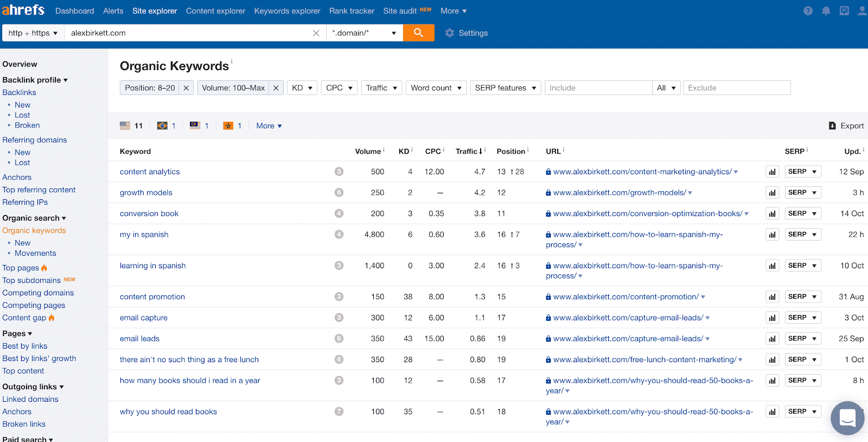Export the organic keywords list

pos(846,126)
